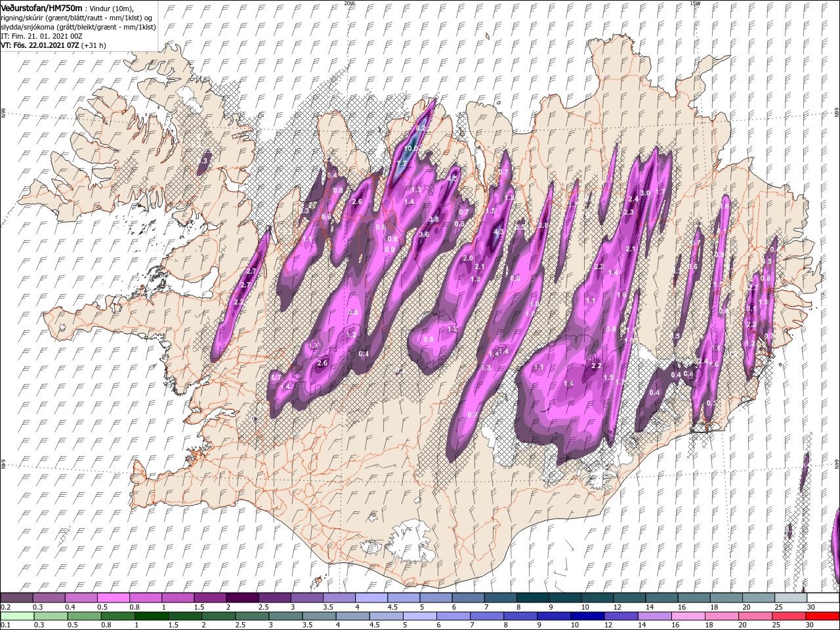Click the 4.3 snowfall value on the map
Image resolution: width=840 pixels, height=630 pixels.
499,232
